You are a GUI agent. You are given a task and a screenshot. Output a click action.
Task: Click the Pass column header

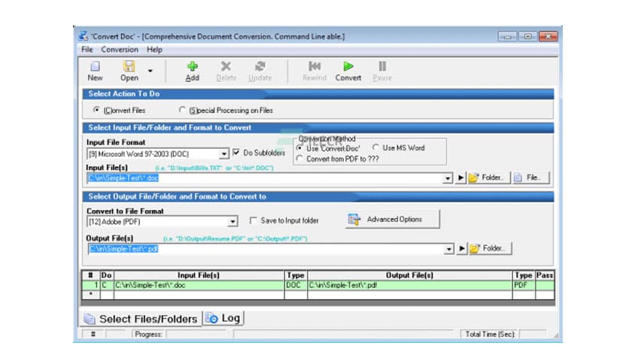[x=545, y=275]
